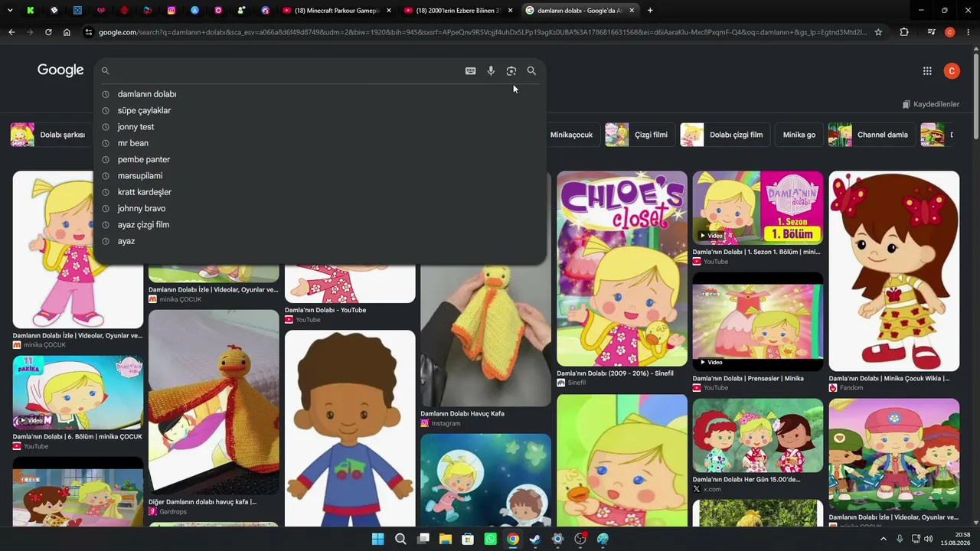980x551 pixels.
Task: Open the Gardrops 'Diğer Damlanın dolabı havuç kafa' image
Action: (x=214, y=402)
